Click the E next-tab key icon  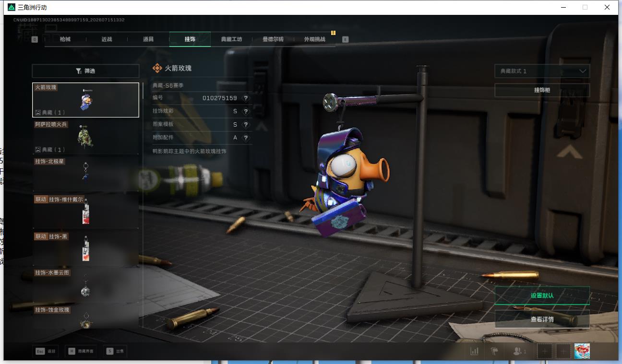[346, 39]
